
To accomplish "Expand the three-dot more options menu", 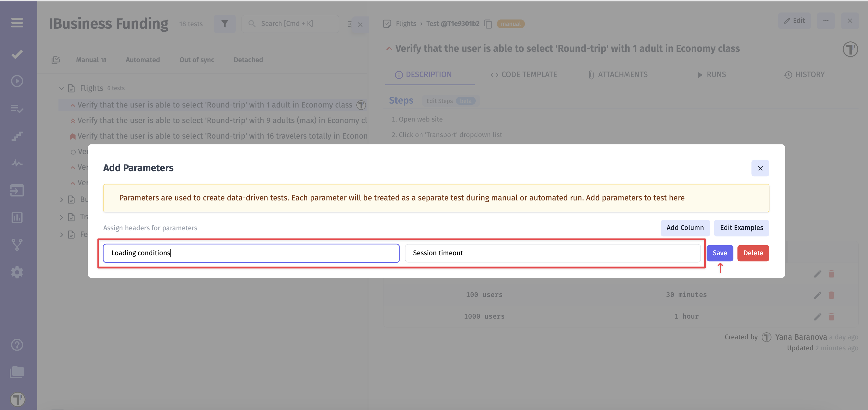I will 826,20.
